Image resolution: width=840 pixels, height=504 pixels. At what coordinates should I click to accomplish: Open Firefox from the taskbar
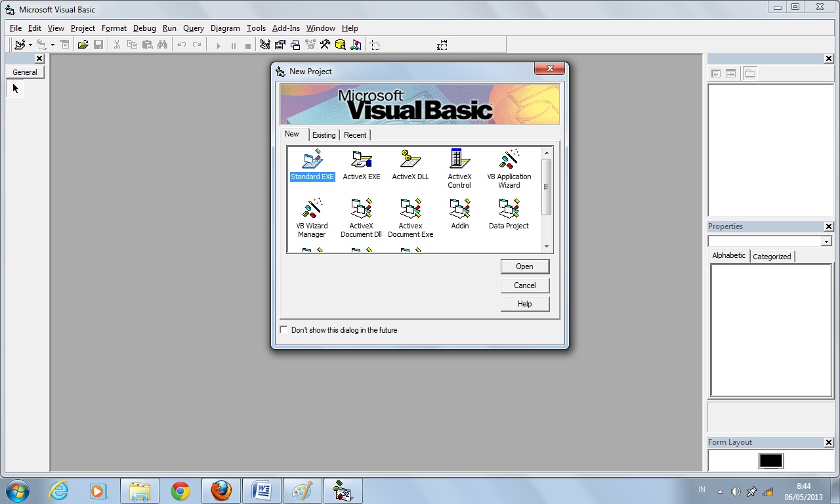tap(221, 491)
